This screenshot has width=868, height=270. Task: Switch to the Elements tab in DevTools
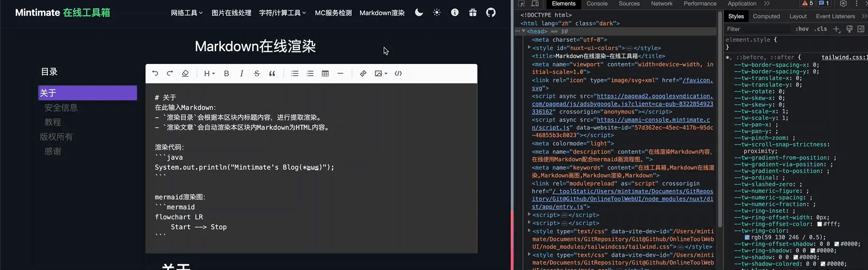[563, 4]
